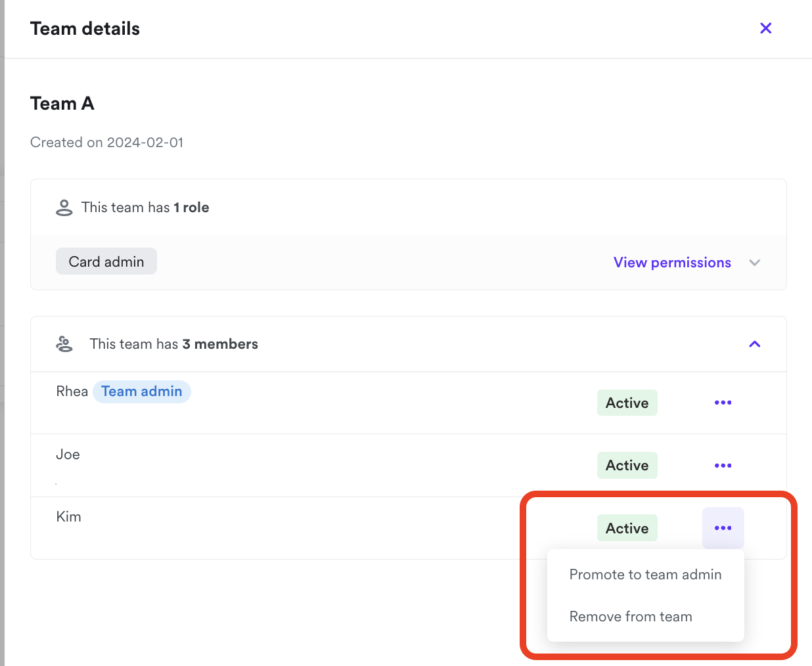Select member Joe in the list
This screenshot has width=812, height=666.
click(68, 455)
